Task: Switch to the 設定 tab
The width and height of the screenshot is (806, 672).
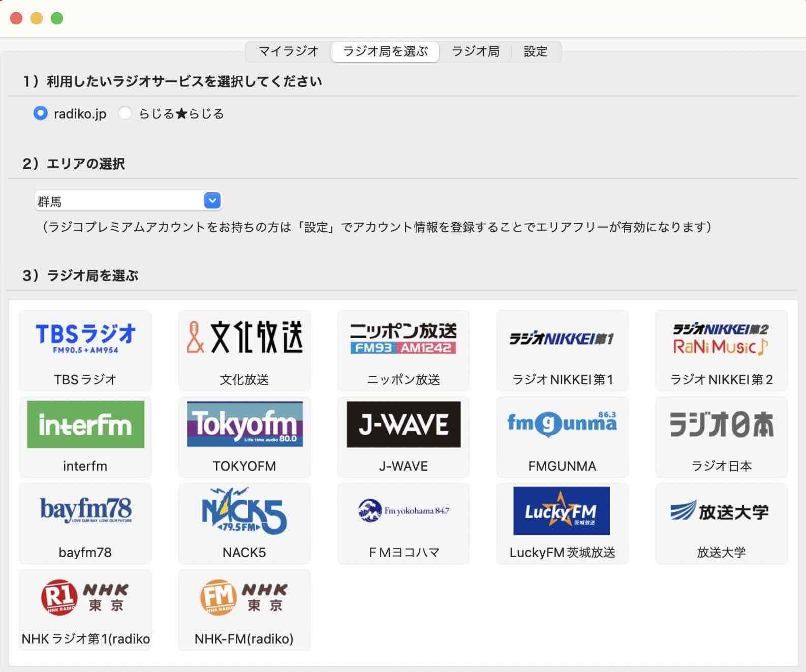Action: [535, 51]
